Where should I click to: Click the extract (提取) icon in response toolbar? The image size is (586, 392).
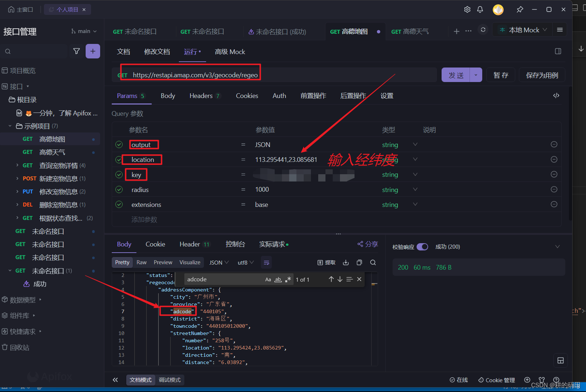(327, 262)
